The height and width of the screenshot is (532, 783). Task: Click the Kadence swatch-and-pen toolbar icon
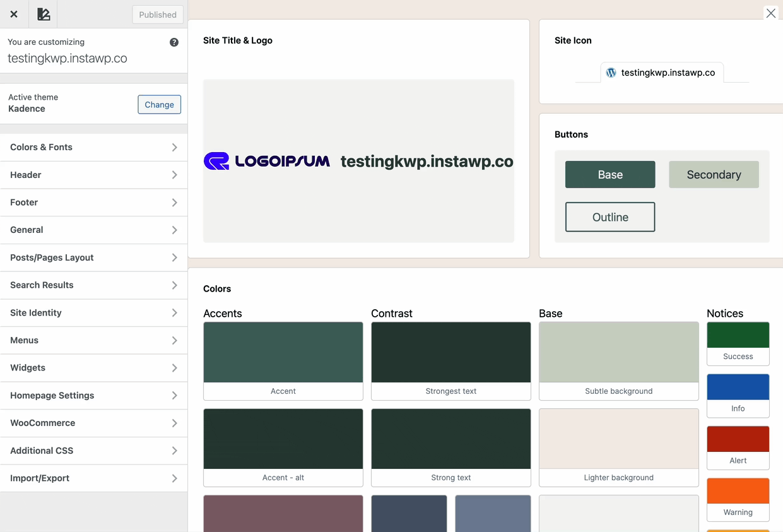pos(43,13)
